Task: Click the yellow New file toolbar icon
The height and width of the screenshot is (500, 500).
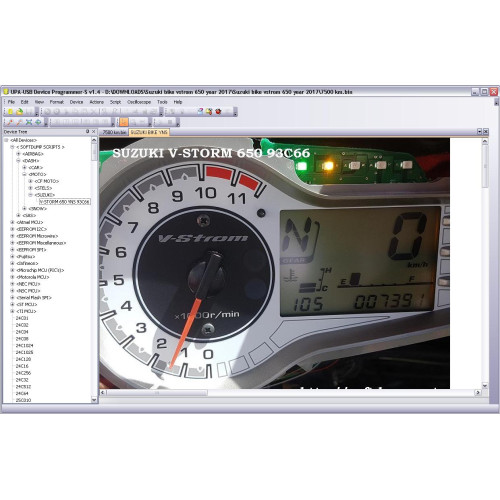Action: click(x=11, y=112)
